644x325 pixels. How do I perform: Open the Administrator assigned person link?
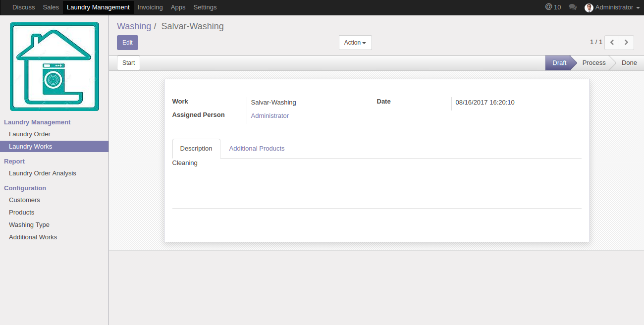(x=269, y=116)
